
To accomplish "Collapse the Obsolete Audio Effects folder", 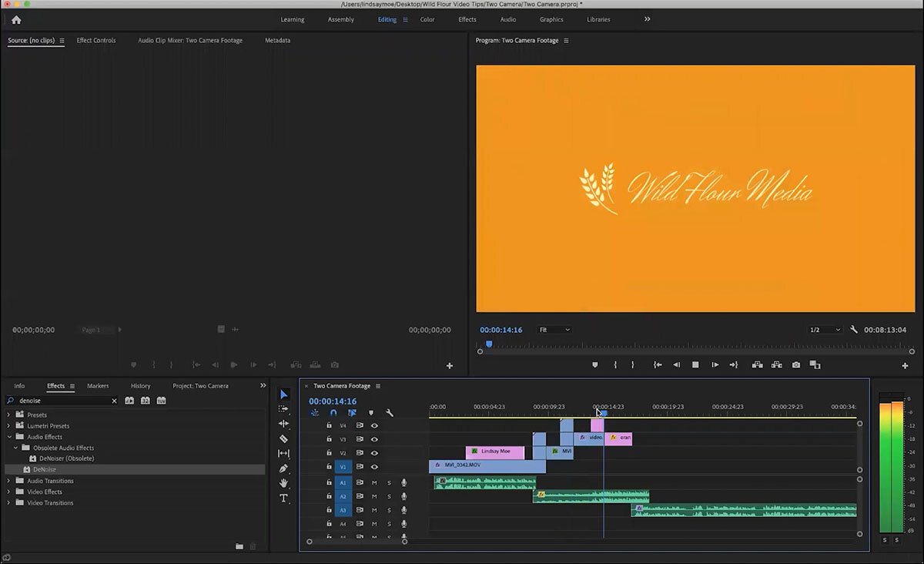I will (x=15, y=448).
